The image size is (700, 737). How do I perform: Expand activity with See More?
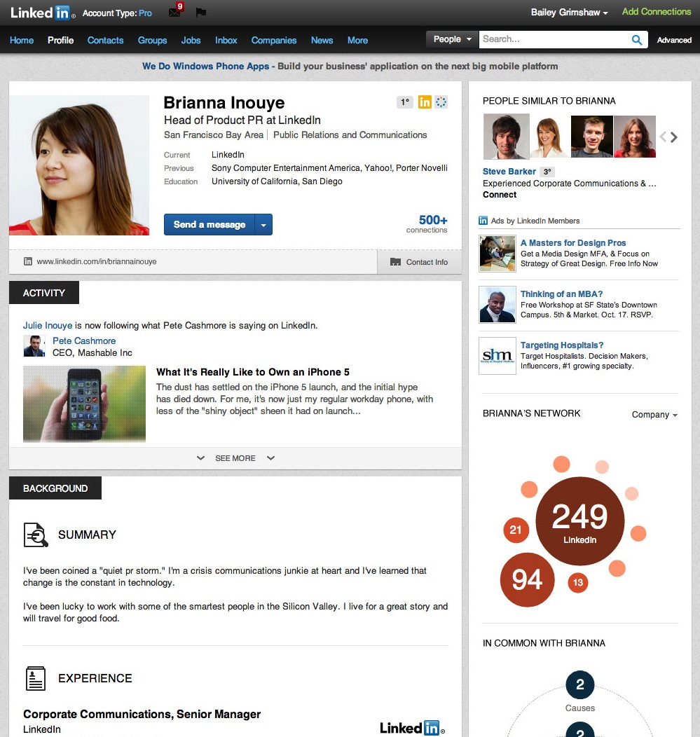tap(235, 458)
